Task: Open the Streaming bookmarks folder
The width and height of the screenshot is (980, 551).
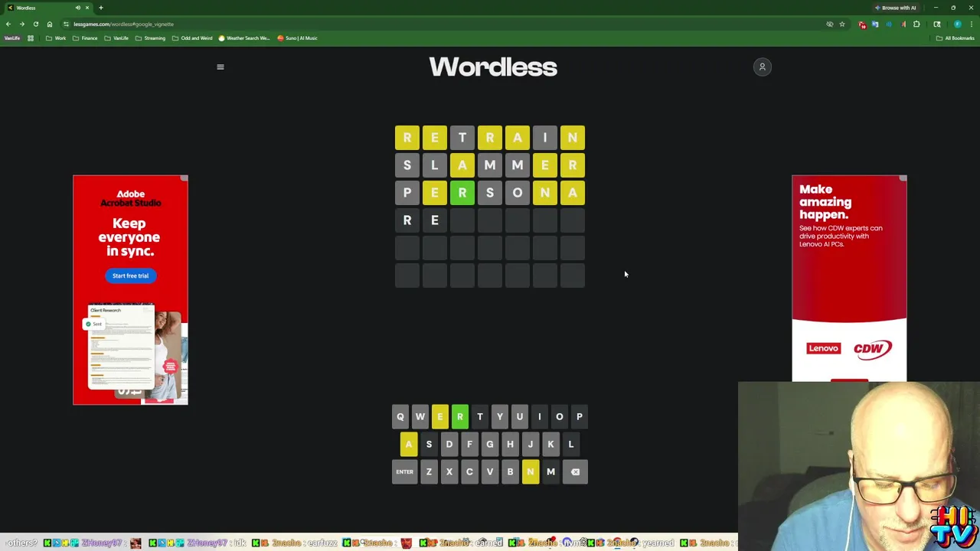Action: tap(149, 38)
